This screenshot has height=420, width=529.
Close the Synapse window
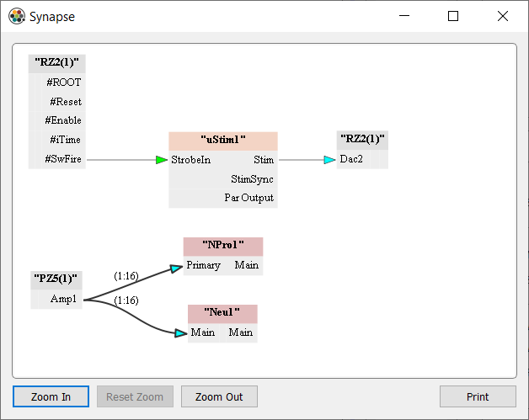pyautogui.click(x=503, y=16)
